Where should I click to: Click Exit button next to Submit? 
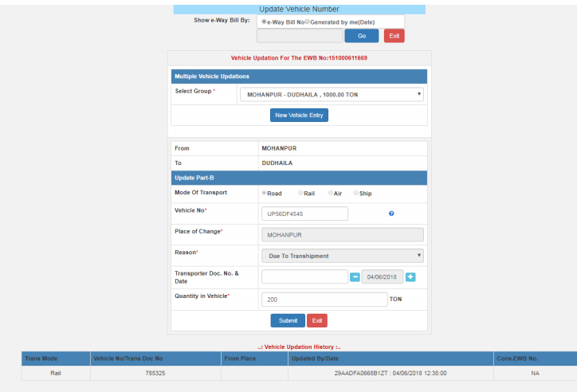click(x=316, y=320)
